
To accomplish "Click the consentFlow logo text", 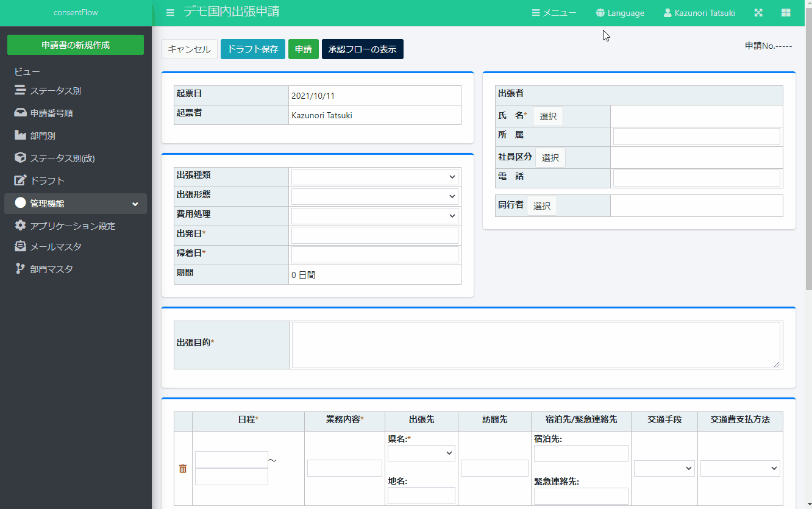I will (x=76, y=12).
